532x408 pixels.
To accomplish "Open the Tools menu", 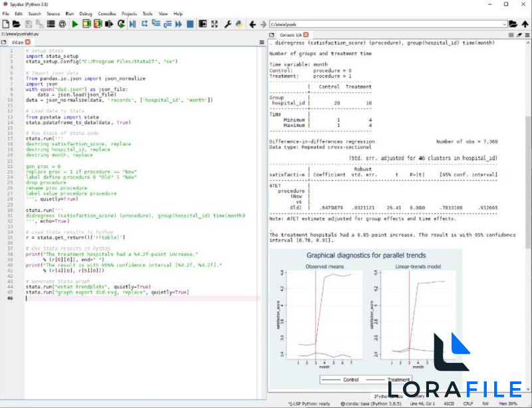I will 148,14.
